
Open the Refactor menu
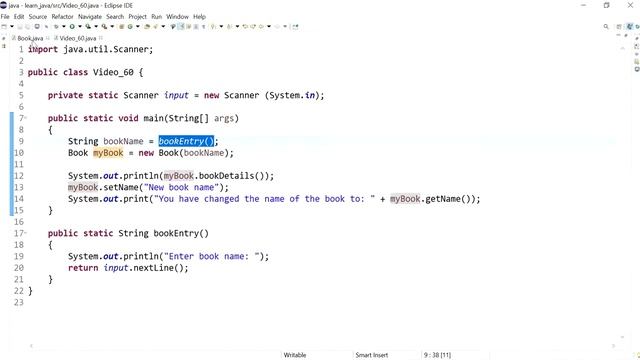[x=62, y=17]
